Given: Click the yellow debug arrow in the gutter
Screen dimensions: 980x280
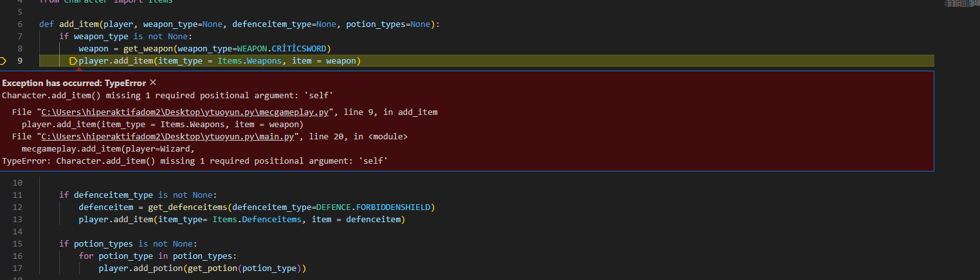Looking at the screenshot, I should point(3,61).
